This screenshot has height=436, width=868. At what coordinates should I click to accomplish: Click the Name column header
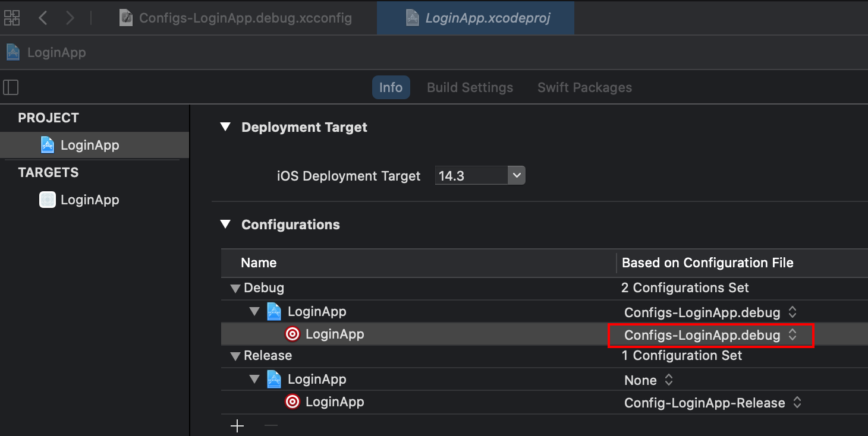click(259, 263)
